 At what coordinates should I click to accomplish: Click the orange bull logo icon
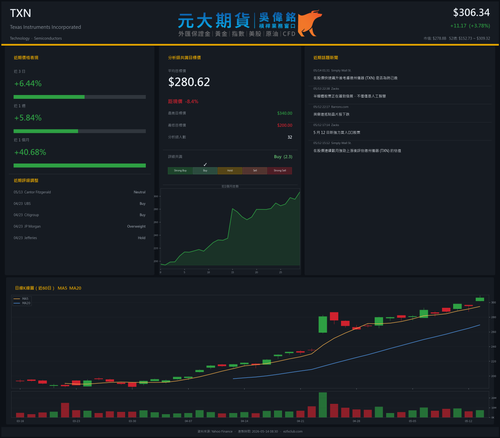[310, 23]
